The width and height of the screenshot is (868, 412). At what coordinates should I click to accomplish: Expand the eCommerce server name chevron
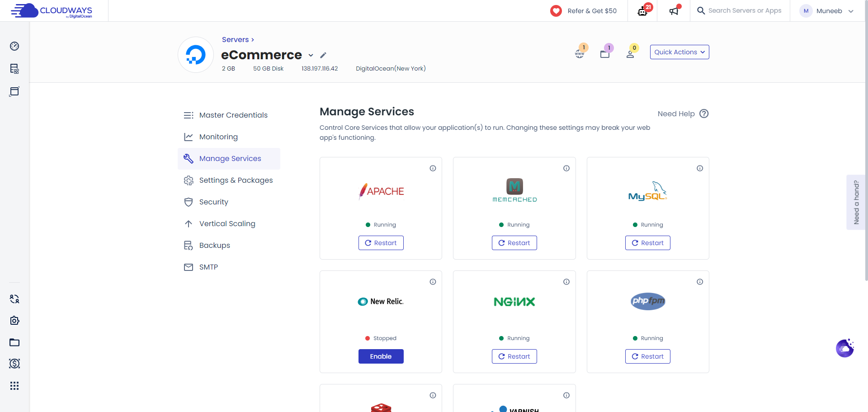click(x=311, y=55)
